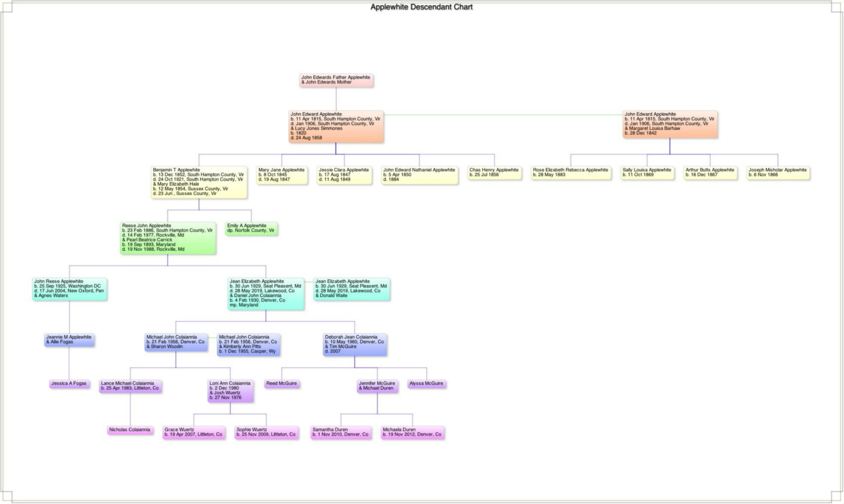Select the Reese John Applewhite node

click(x=168, y=237)
